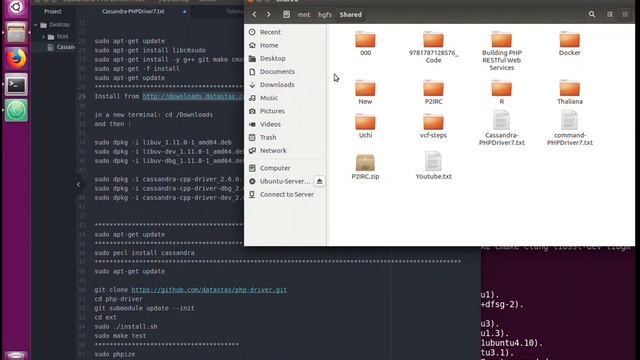640x360 pixels.
Task: Open Atom editor from launcher
Action: pyautogui.click(x=16, y=111)
